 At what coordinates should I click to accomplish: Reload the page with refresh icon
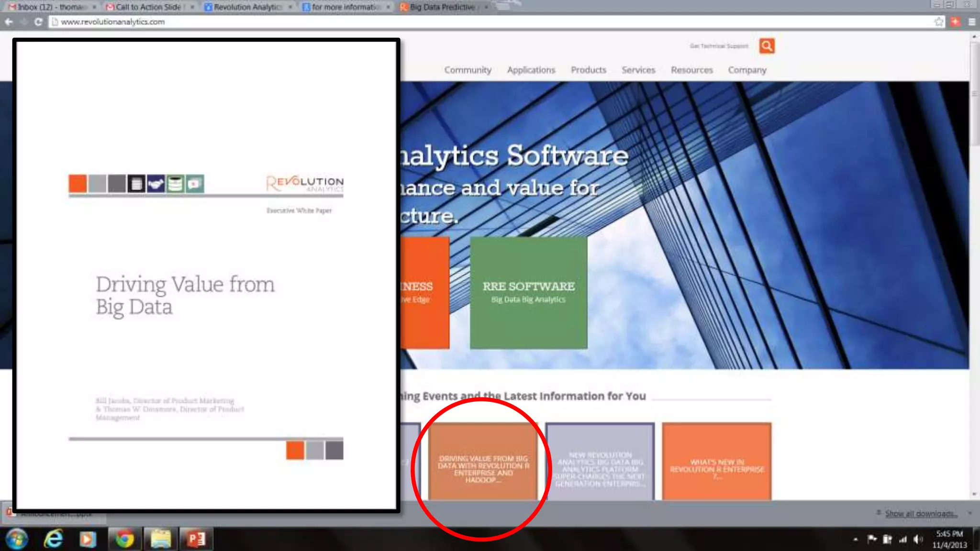point(38,22)
